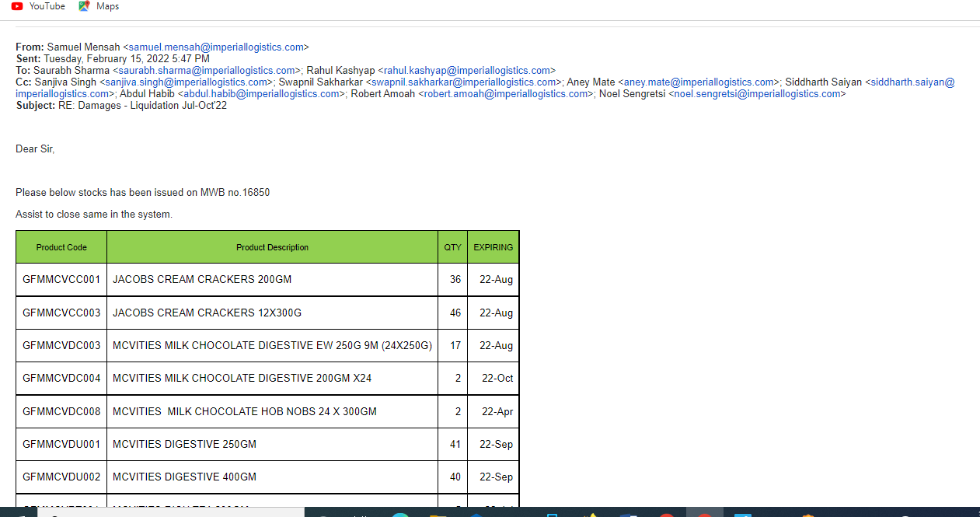
Task: Click MILK CHOCOLATE DIGESTIVE EW 250G description
Action: click(x=272, y=346)
